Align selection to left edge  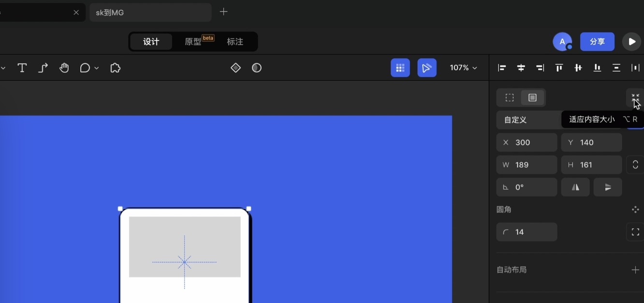(x=502, y=68)
